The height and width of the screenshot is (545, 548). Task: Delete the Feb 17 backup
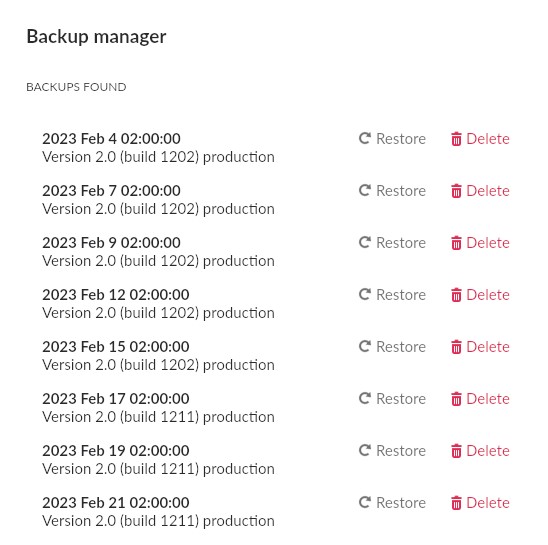point(480,399)
